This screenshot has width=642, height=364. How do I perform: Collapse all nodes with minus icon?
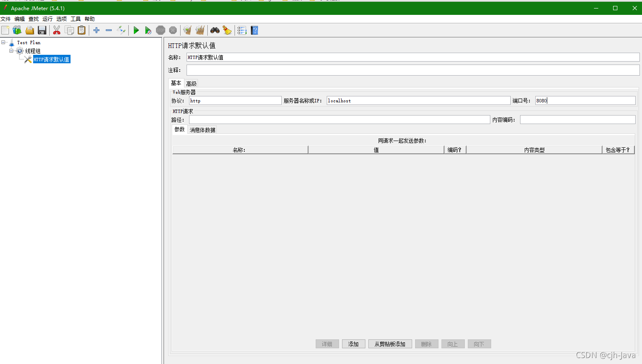(109, 30)
